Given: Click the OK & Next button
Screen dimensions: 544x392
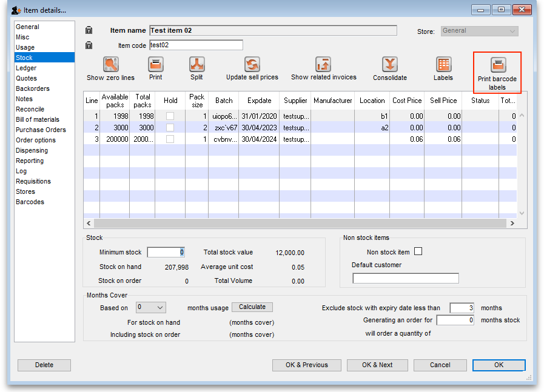Looking at the screenshot, I should (x=377, y=365).
